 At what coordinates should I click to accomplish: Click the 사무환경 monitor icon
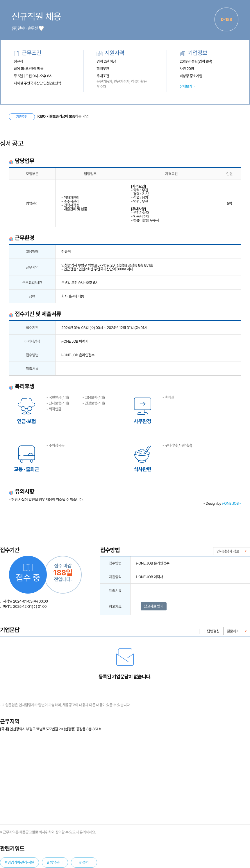tap(142, 406)
